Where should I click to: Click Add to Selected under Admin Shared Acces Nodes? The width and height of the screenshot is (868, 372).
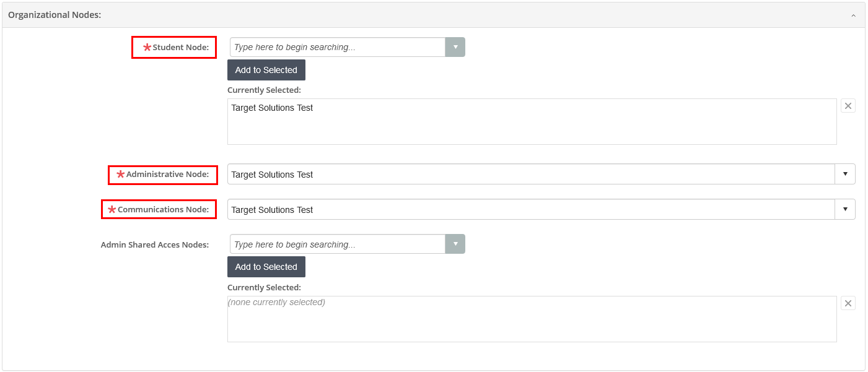point(266,266)
